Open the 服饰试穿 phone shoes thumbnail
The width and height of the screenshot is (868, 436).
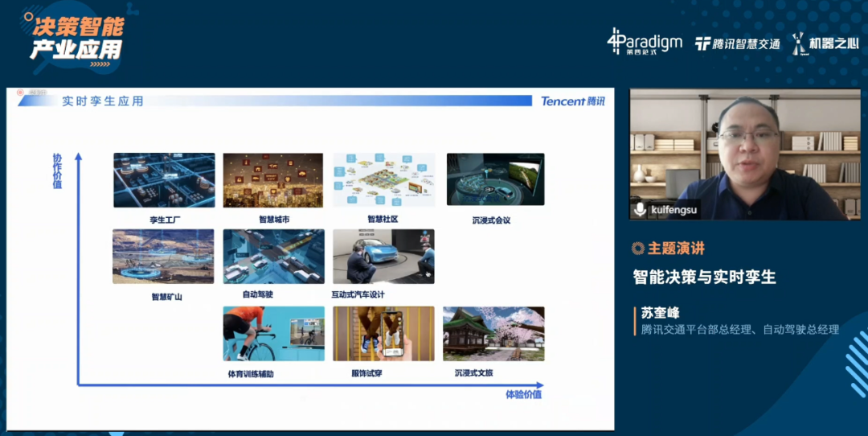click(383, 334)
